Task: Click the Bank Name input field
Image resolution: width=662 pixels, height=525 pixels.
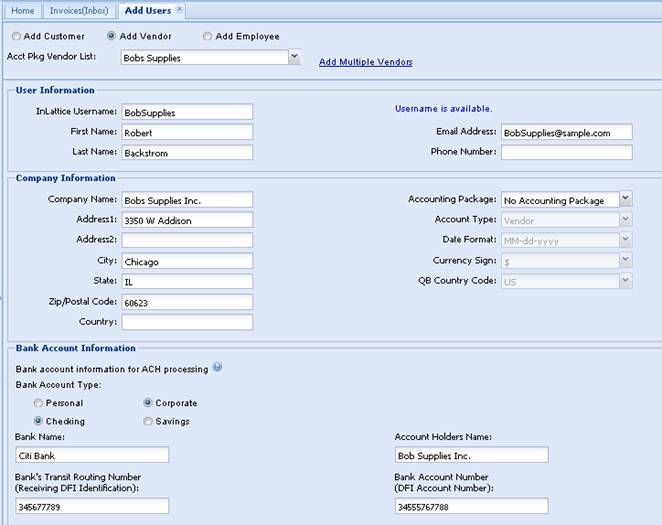Action: pos(92,455)
